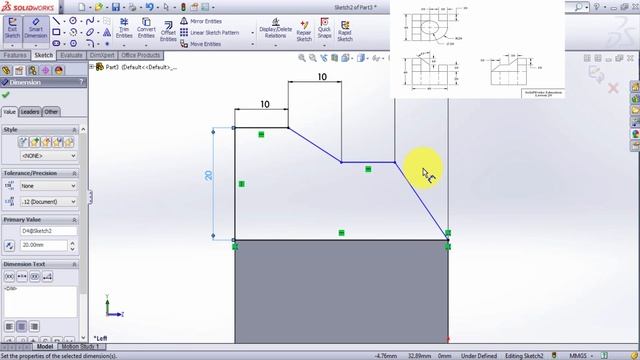Select center justify for dimension text
640x360 pixels.
point(22,326)
